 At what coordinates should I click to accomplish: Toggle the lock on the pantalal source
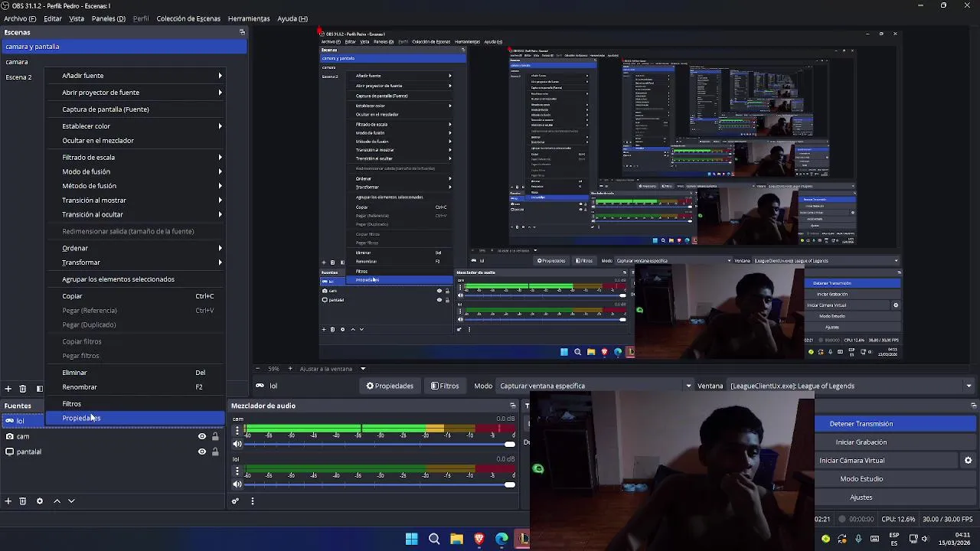[215, 452]
